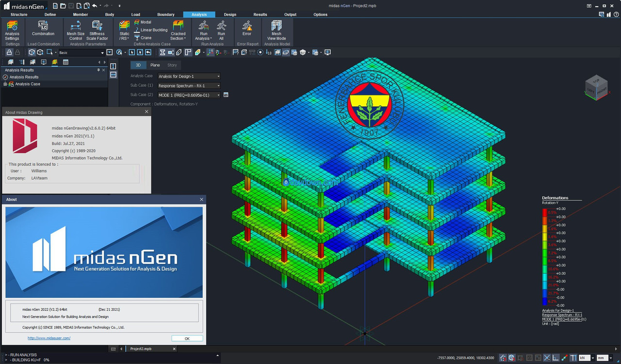Viewport: 621px width, 364px height.
Task: Select Analysis Results tree root
Action: click(24, 77)
